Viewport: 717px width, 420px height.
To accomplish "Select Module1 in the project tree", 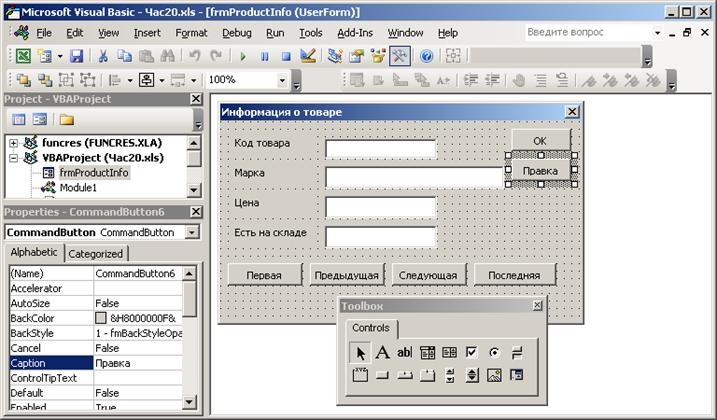I will pyautogui.click(x=78, y=188).
